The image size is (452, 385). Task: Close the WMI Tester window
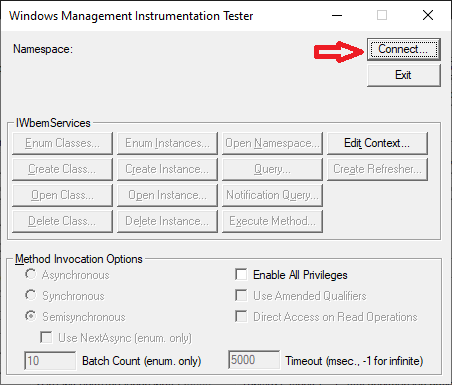(428, 15)
